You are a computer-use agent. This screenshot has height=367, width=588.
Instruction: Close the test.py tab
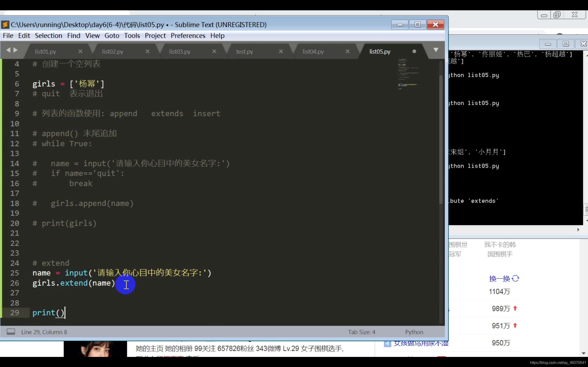tap(281, 51)
